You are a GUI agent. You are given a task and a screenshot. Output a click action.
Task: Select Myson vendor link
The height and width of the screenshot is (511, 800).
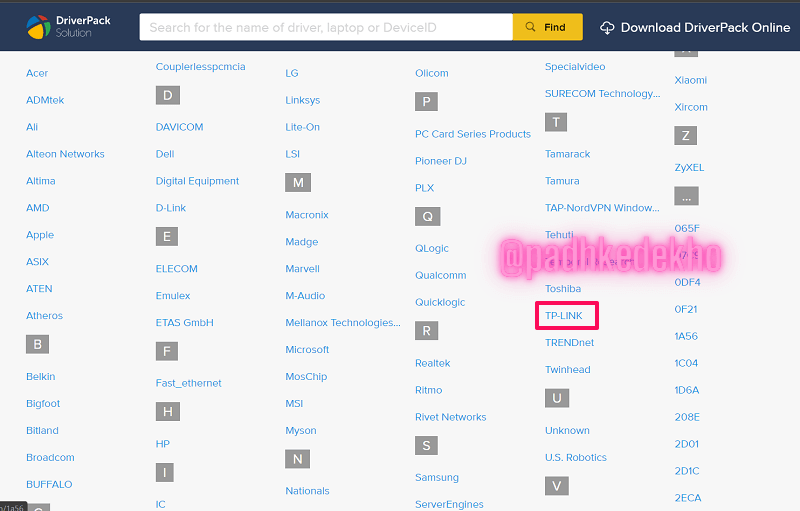(x=301, y=430)
